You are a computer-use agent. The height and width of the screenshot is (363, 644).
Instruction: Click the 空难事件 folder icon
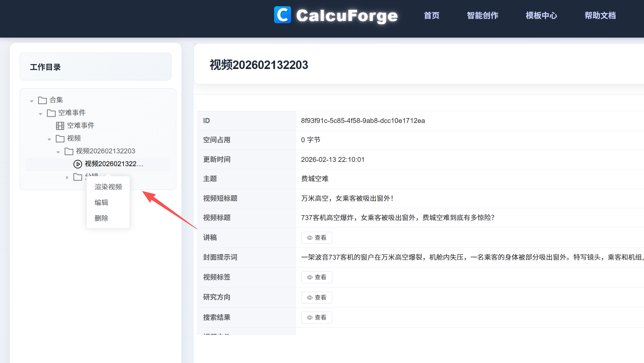pyautogui.click(x=51, y=113)
